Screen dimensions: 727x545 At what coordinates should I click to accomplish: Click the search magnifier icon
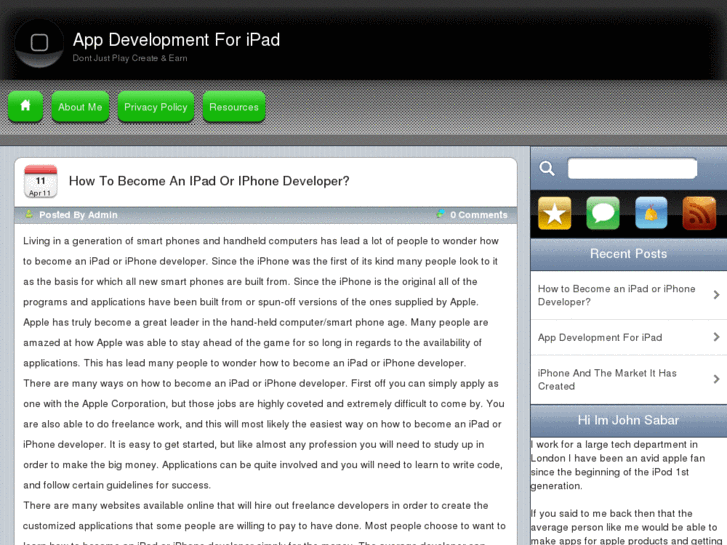point(547,168)
